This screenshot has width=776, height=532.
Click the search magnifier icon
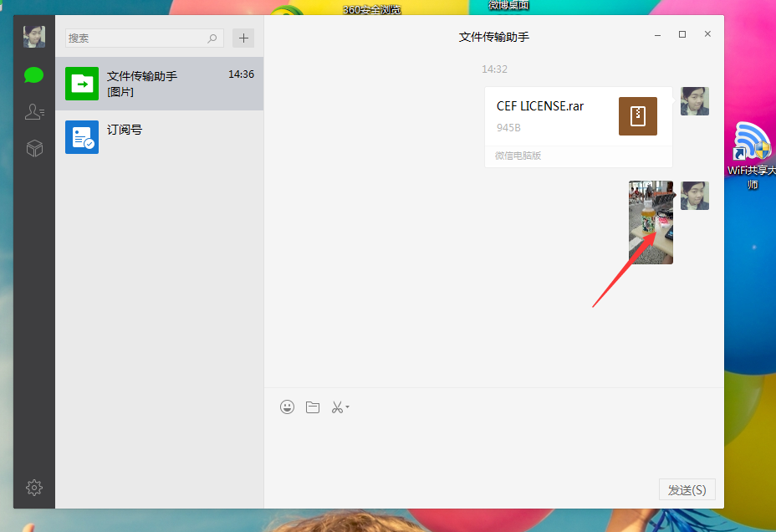point(212,38)
